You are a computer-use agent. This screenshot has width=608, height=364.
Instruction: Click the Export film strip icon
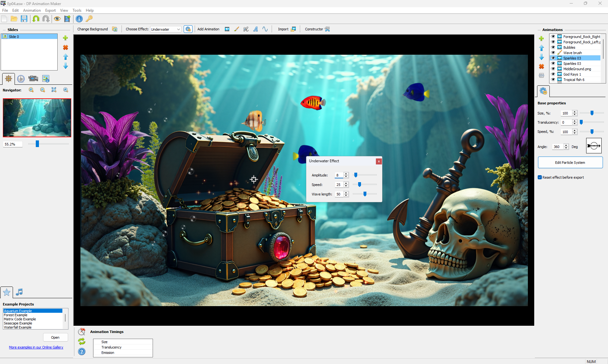coord(67,19)
